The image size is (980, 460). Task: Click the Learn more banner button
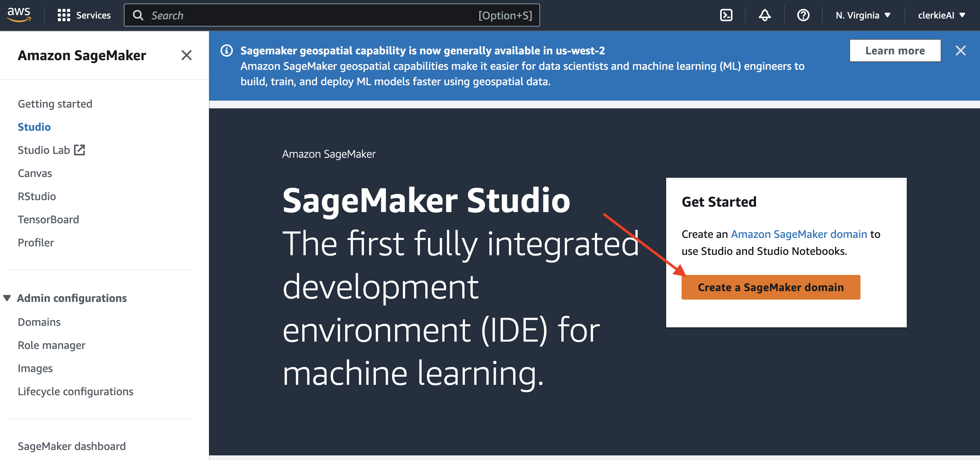(895, 51)
